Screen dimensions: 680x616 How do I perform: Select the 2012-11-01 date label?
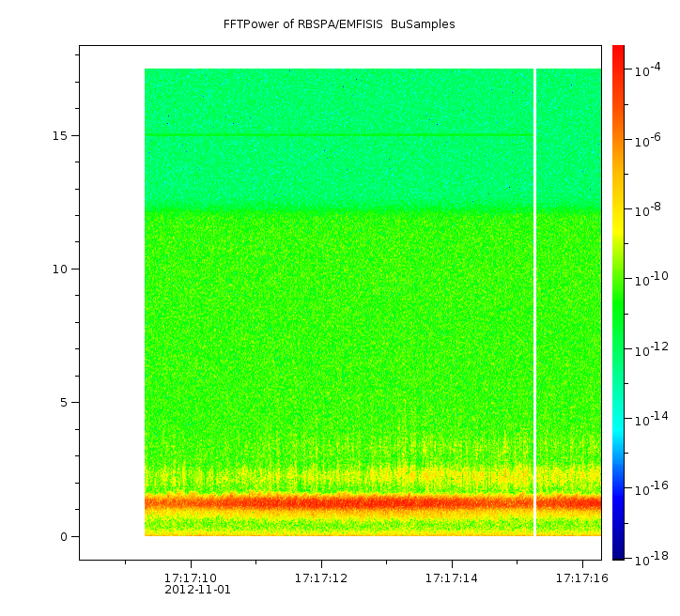point(198,590)
